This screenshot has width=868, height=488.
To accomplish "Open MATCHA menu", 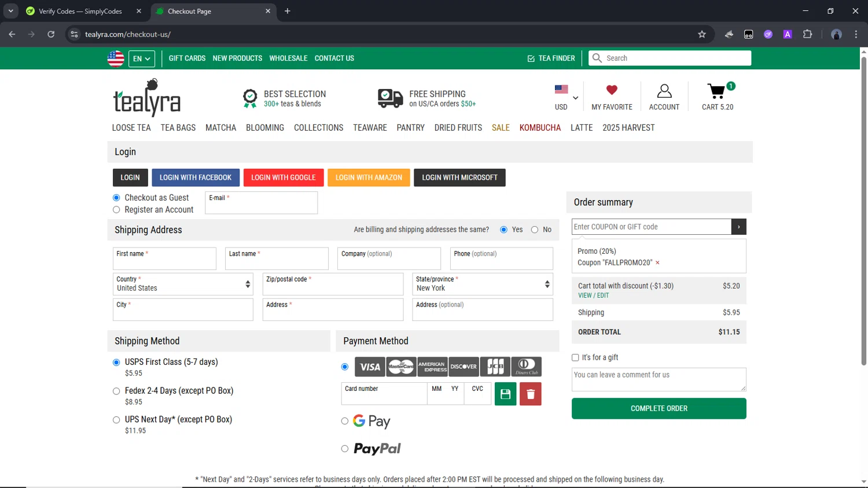I will pyautogui.click(x=221, y=128).
